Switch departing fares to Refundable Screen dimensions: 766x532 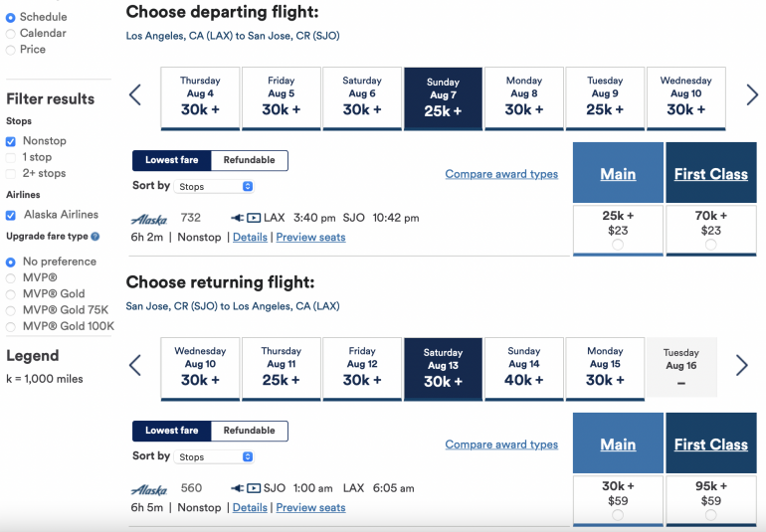[x=249, y=160]
